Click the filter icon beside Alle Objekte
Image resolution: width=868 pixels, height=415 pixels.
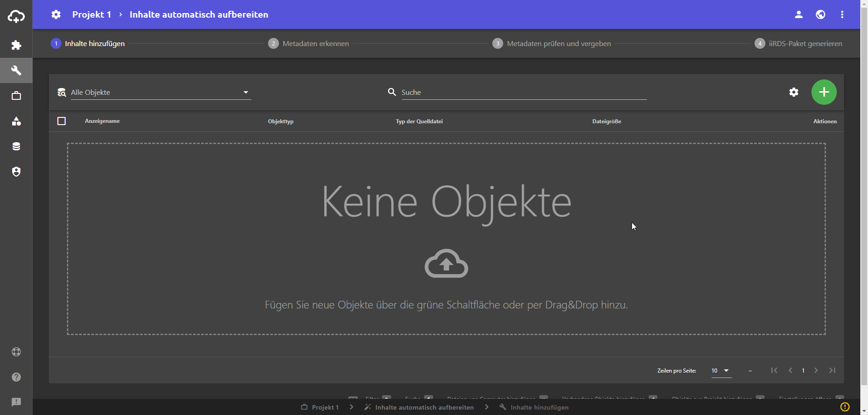click(62, 93)
